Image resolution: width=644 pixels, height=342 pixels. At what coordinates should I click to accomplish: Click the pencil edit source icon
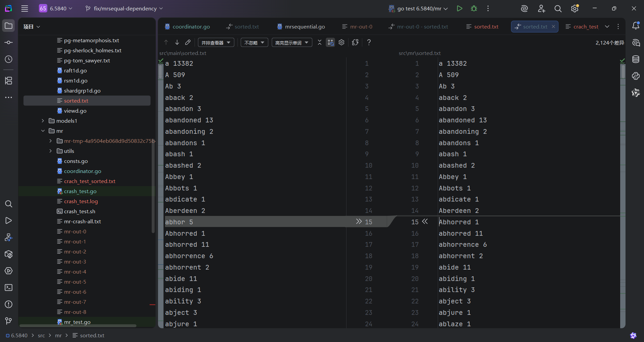(x=188, y=42)
